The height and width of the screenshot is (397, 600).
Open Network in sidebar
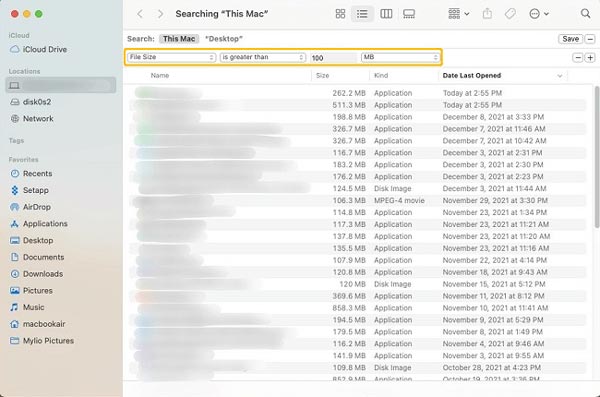click(x=32, y=119)
